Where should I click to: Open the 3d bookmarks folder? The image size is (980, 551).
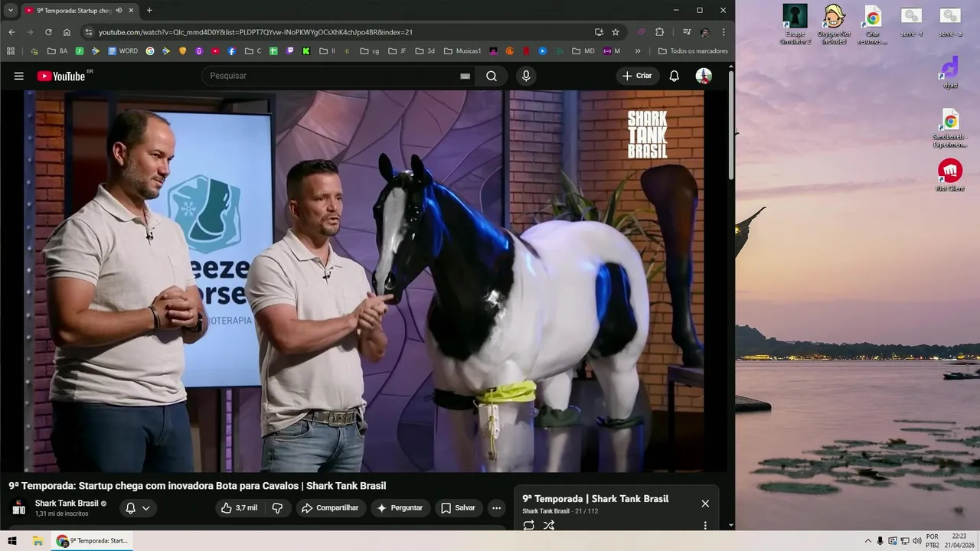coord(425,51)
